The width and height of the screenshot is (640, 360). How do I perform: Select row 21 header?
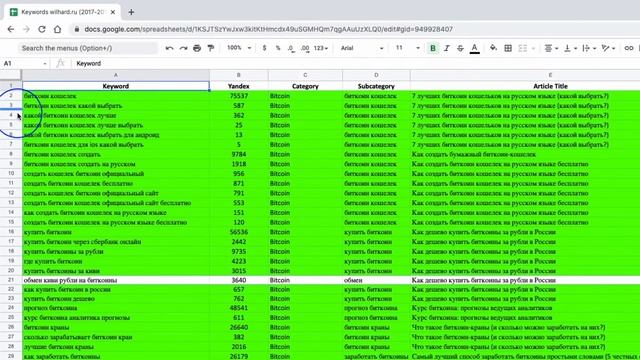(x=11, y=280)
